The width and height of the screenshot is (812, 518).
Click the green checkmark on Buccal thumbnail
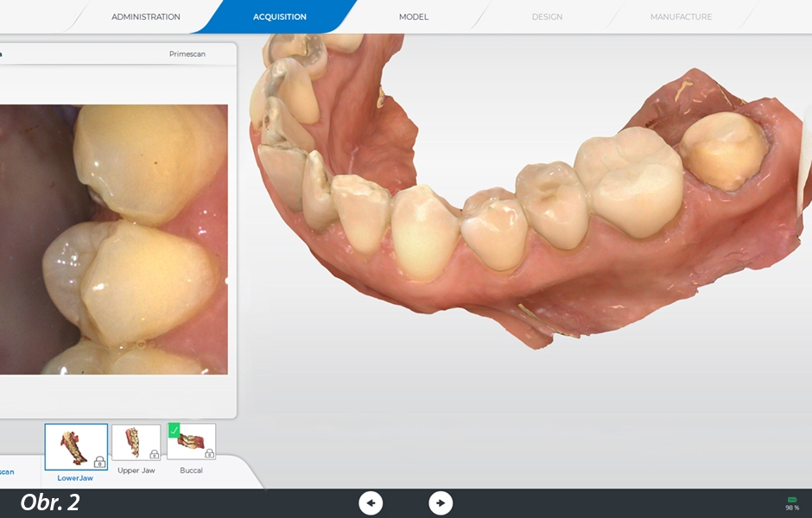pyautogui.click(x=174, y=430)
